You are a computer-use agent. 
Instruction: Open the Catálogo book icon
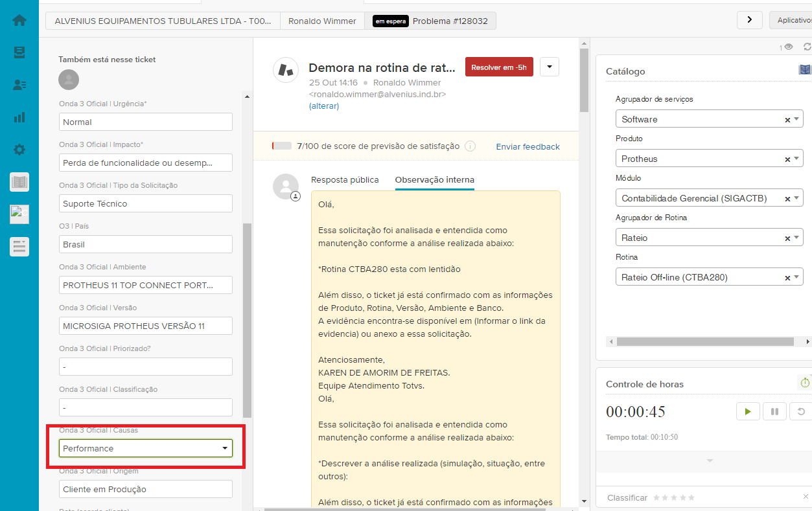[805, 70]
